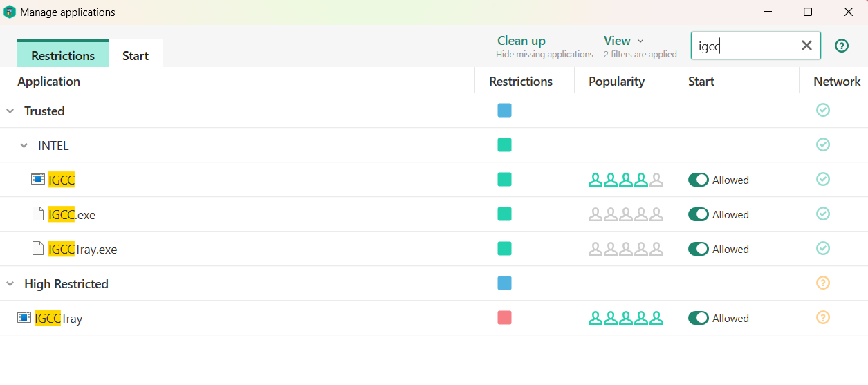Click the network status icon for IGCC.exe
Viewport: 868px width, 385px height.
click(822, 214)
